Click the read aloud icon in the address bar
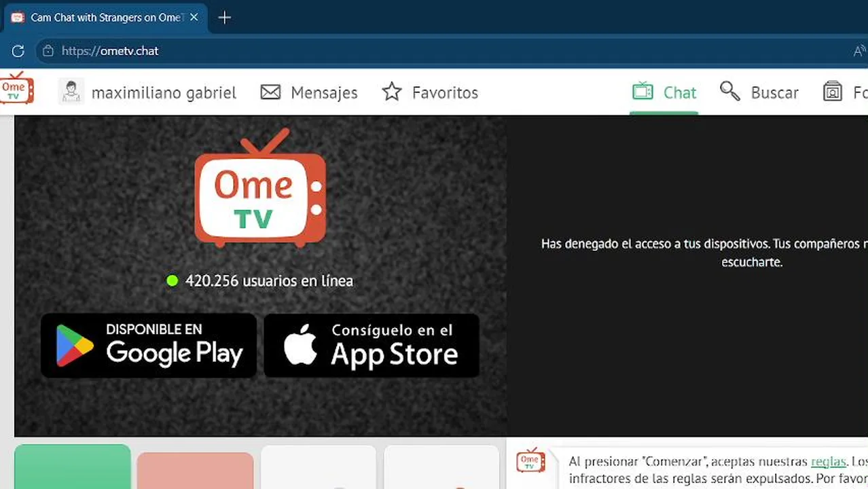The height and width of the screenshot is (489, 868). tap(860, 51)
